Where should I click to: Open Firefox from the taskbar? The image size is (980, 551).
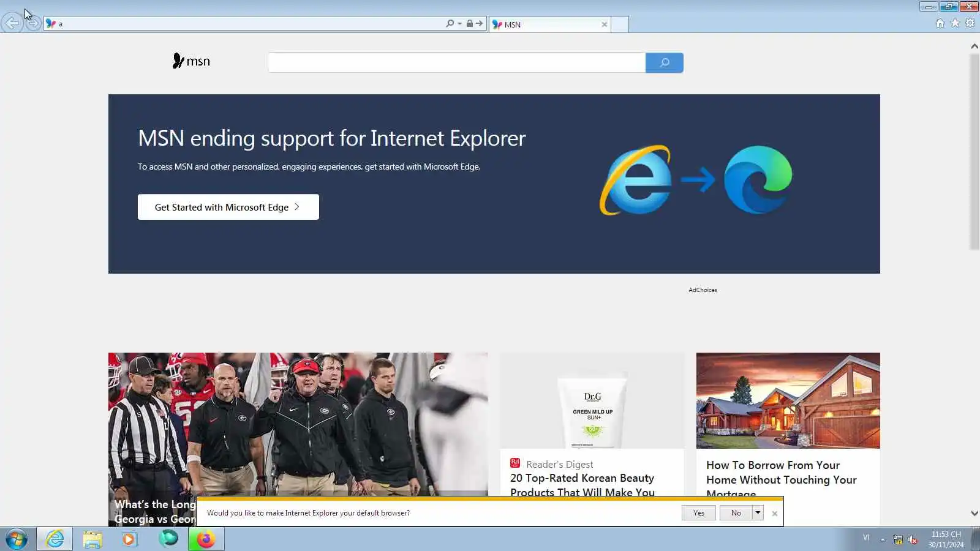[206, 539]
